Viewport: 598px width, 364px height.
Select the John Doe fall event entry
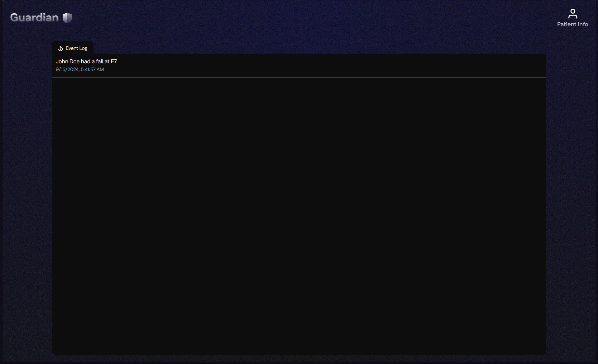(299, 65)
